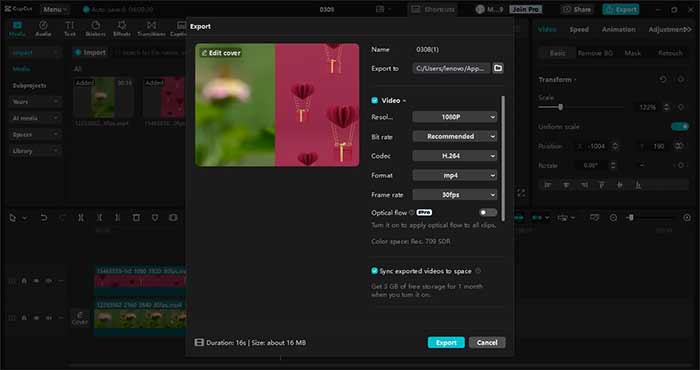Open the Format mp4 dropdown

pos(454,175)
